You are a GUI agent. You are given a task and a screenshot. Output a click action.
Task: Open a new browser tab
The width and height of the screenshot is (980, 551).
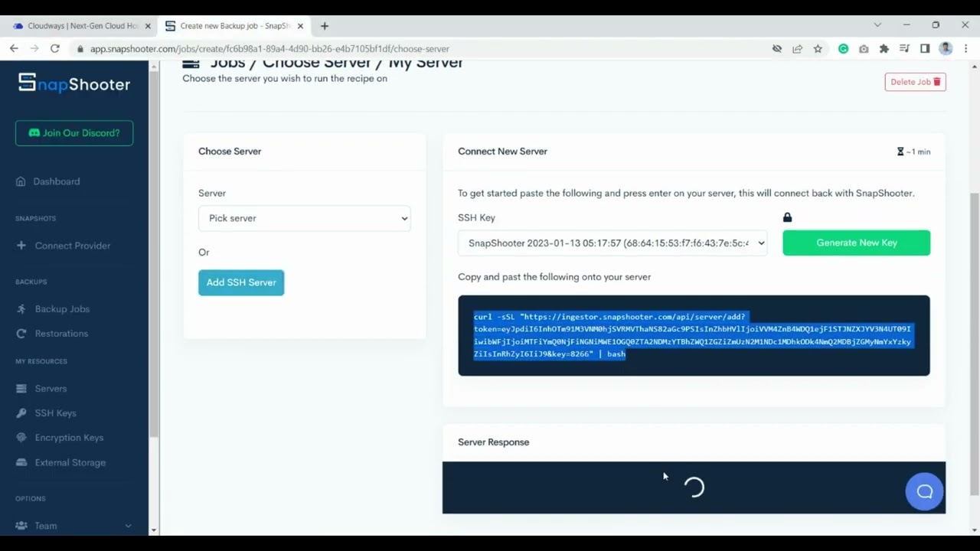[325, 26]
